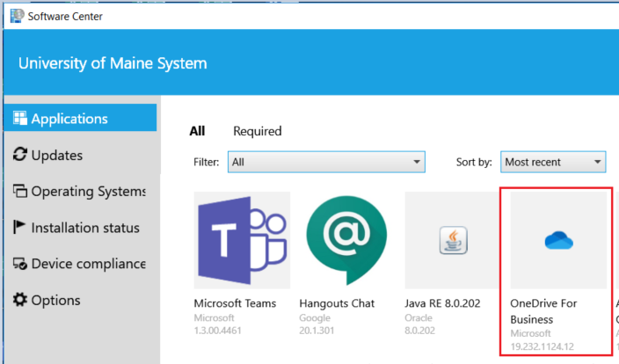Image resolution: width=619 pixels, height=364 pixels.
Task: Click the Google publisher text
Action: point(315,317)
